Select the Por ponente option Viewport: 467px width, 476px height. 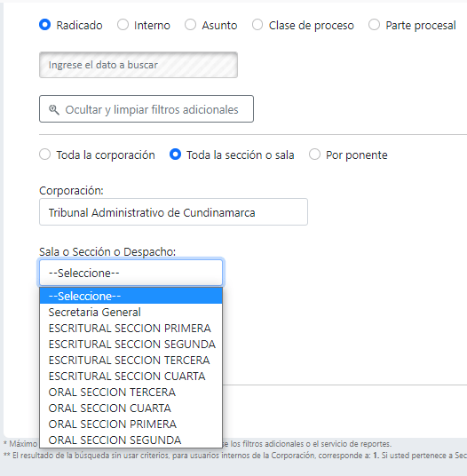[314, 155]
